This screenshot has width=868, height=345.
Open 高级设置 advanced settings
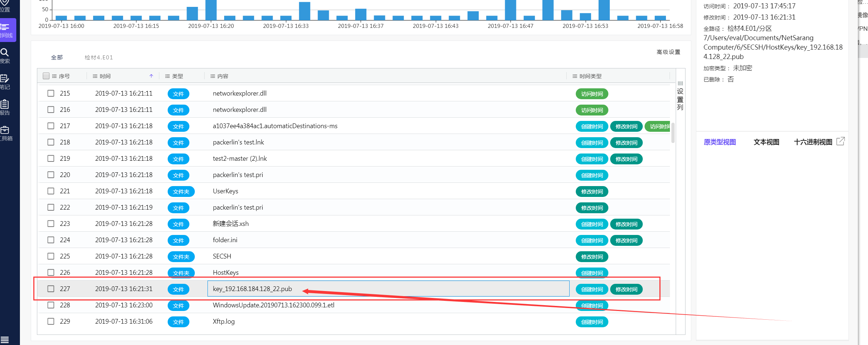coord(668,52)
